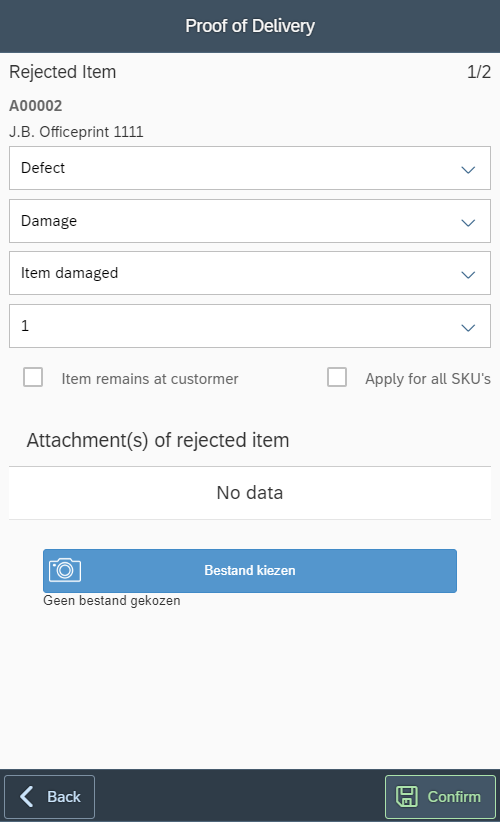Viewport: 500px width, 822px height.
Task: Go Back to previous screen
Action: [50, 797]
